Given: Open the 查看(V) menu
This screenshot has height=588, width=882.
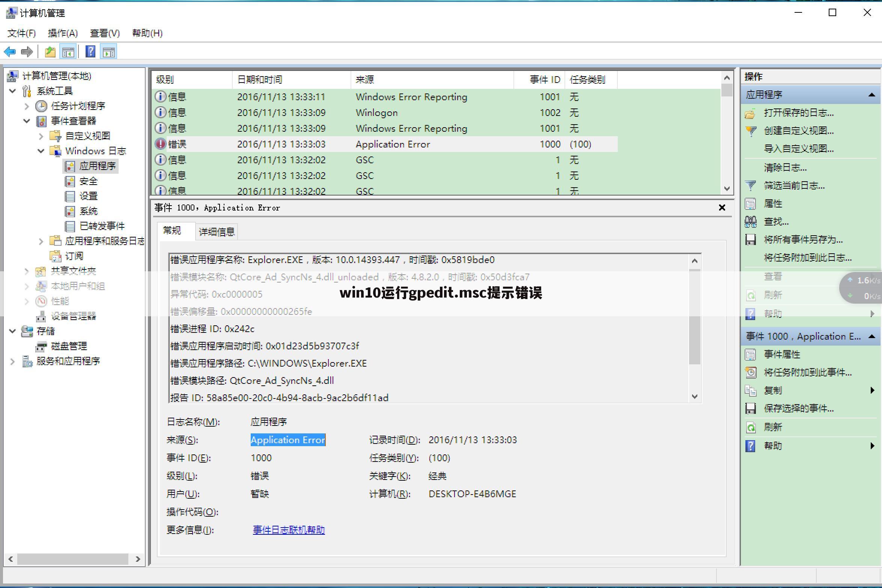Looking at the screenshot, I should point(105,33).
